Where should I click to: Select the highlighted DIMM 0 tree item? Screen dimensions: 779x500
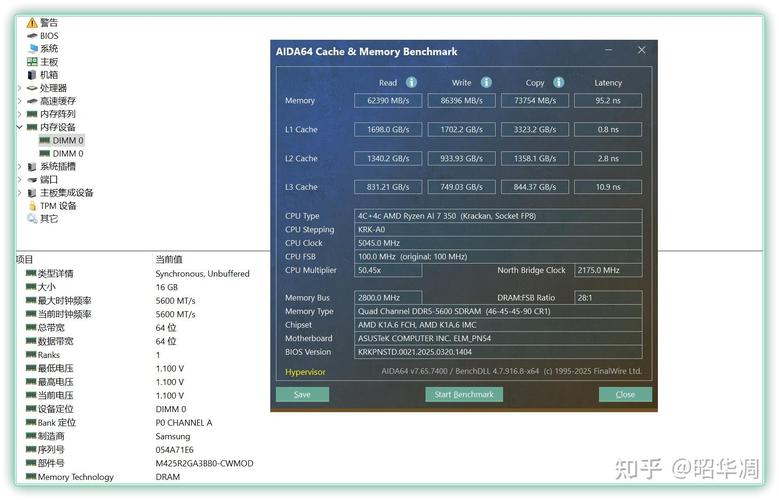click(x=68, y=140)
